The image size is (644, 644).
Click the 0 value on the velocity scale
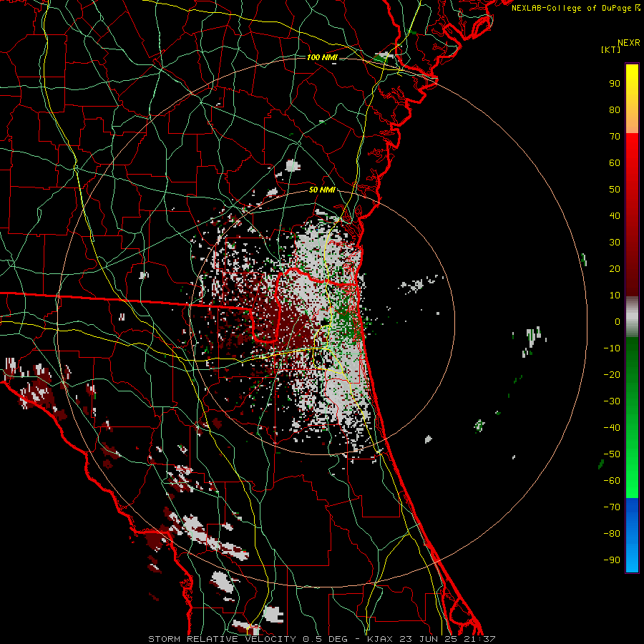tap(618, 321)
